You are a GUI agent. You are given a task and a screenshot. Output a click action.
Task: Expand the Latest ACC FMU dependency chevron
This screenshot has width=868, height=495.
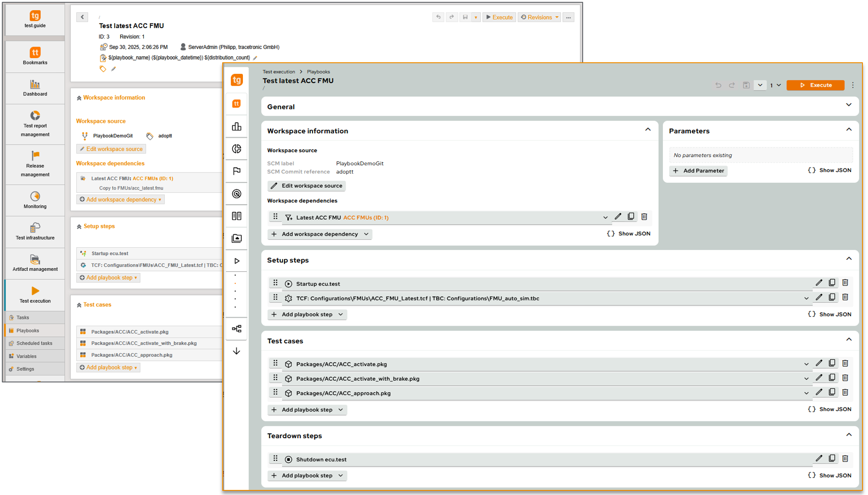[605, 217]
